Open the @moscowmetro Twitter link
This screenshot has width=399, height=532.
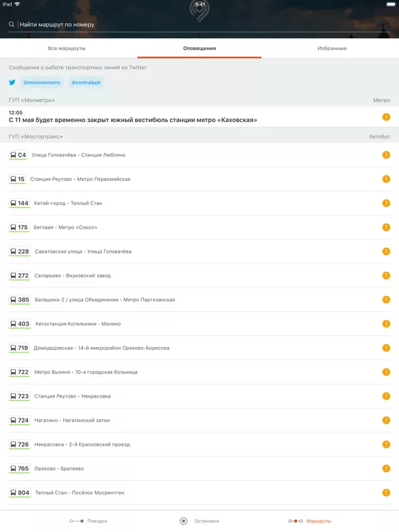tap(42, 82)
